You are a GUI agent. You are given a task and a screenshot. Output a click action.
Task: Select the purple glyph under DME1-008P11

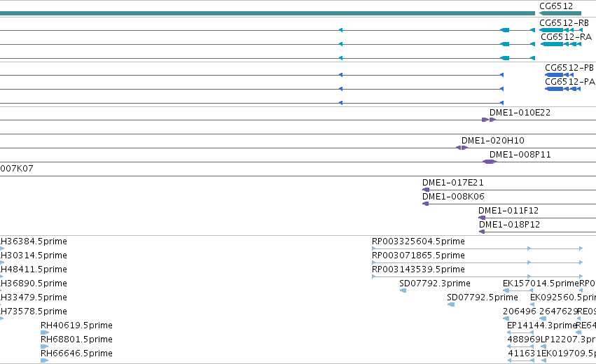coord(489,162)
